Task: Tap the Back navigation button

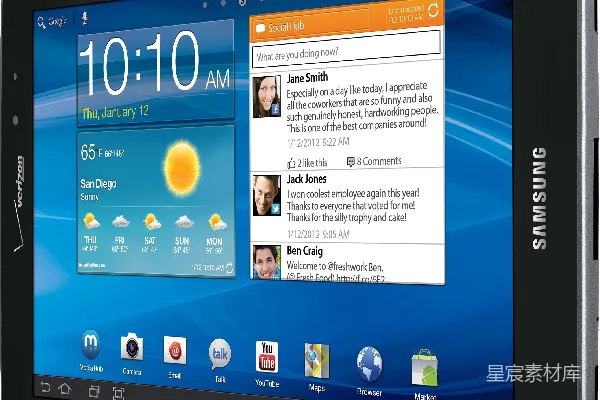Action: tap(45, 387)
